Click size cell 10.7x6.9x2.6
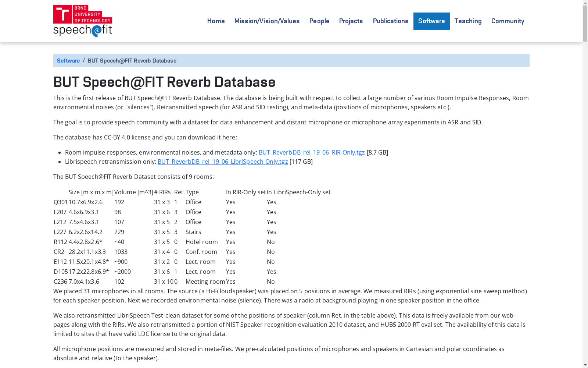The height and width of the screenshot is (368, 588). click(x=86, y=202)
